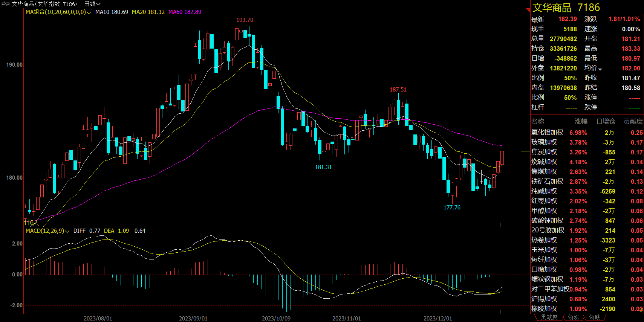This screenshot has width=644, height=322.
Task: Select the 纯碱加权 row
Action: [x=587, y=191]
